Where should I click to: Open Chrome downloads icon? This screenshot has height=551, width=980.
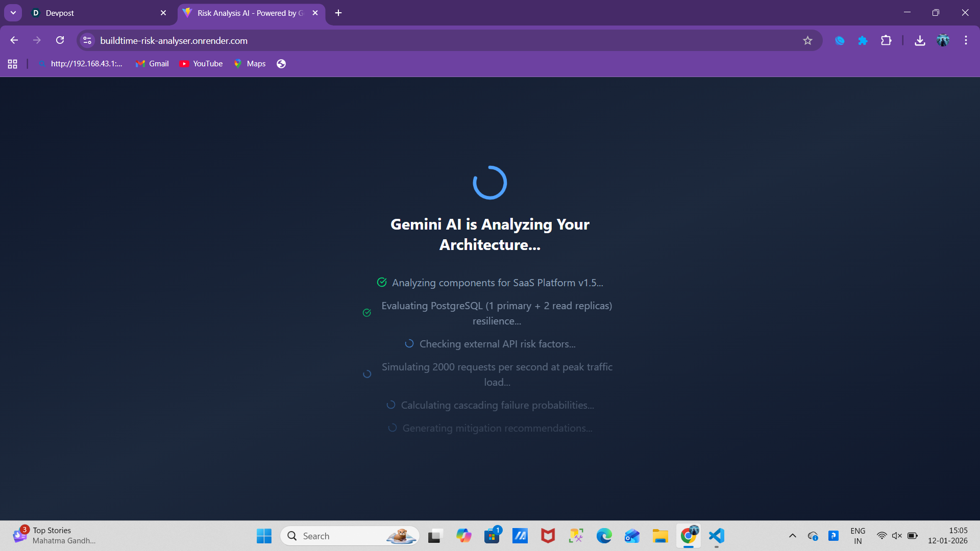(920, 40)
